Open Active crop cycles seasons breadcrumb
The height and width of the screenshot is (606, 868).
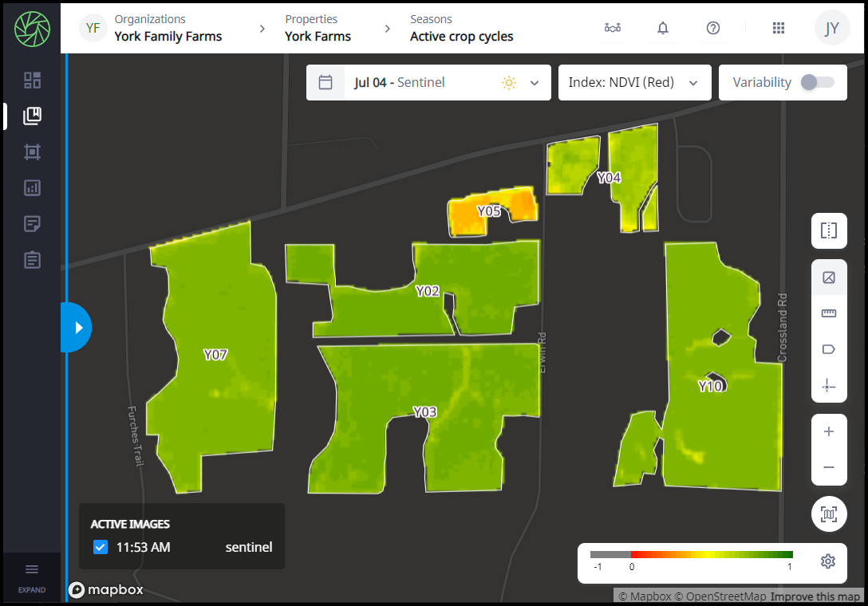tap(461, 28)
